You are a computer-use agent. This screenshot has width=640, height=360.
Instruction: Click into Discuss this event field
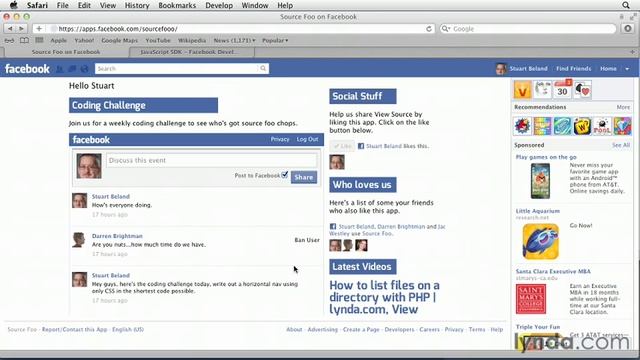[211, 160]
